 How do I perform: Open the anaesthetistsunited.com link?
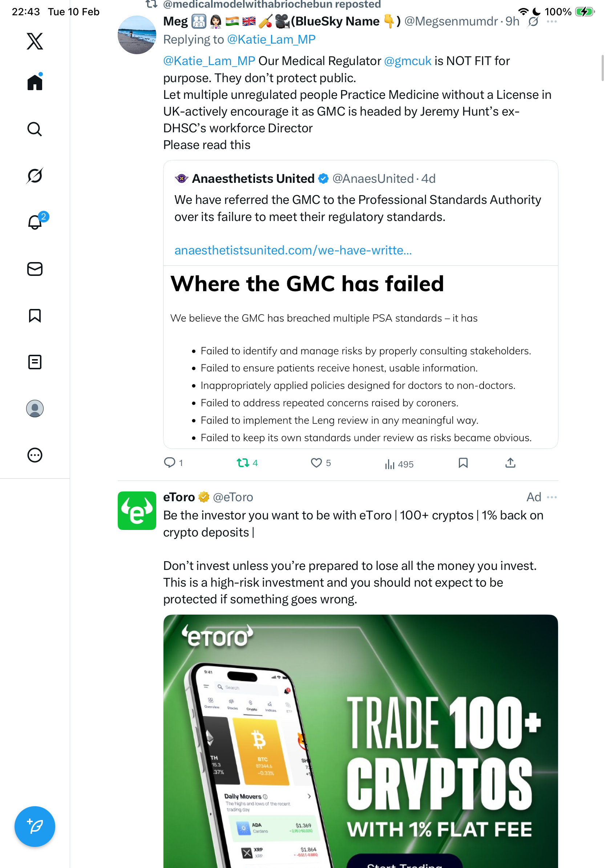click(x=293, y=250)
